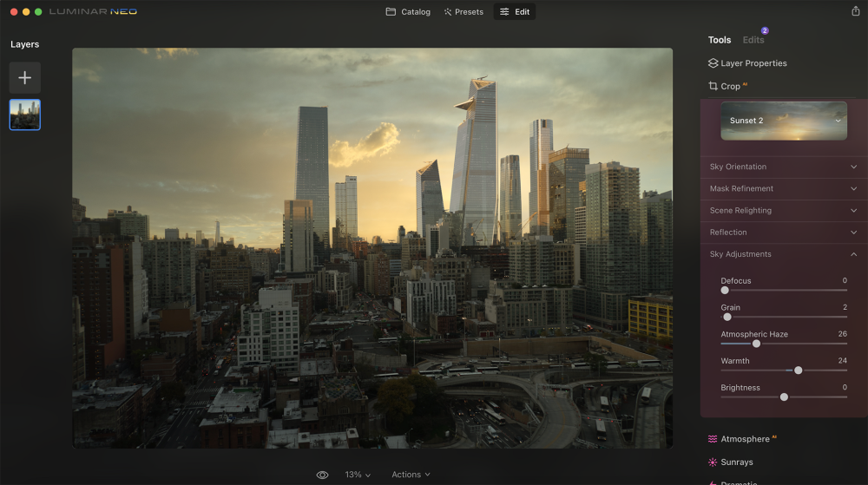The width and height of the screenshot is (868, 485).
Task: Click the share/export icon
Action: tap(855, 11)
